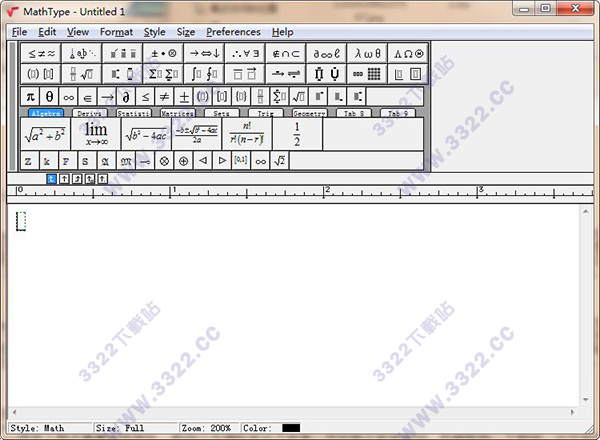Insert the circled times symbol
This screenshot has height=440, width=600.
(x=165, y=161)
